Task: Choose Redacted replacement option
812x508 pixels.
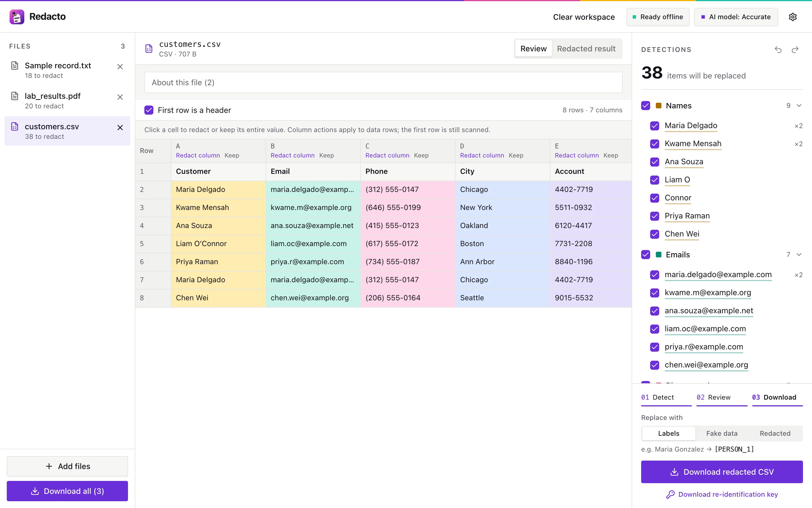Action: click(775, 433)
